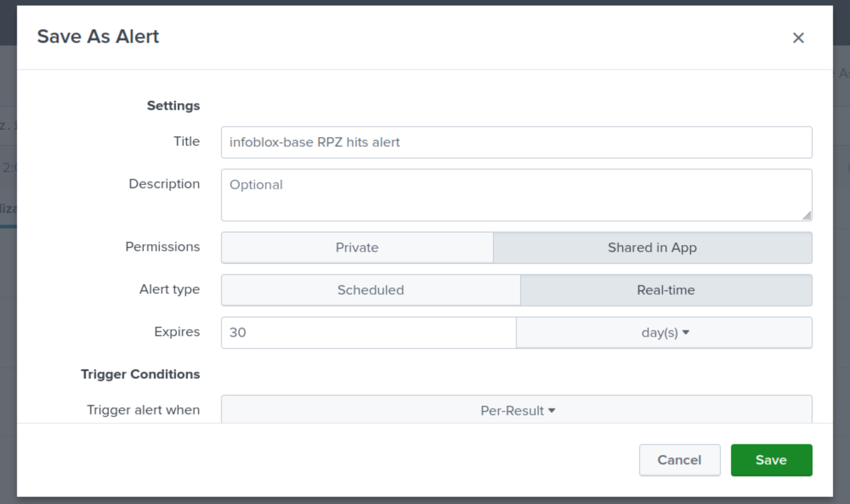Choose Scheduled alert type
Screen dimensions: 850x504
(370, 290)
